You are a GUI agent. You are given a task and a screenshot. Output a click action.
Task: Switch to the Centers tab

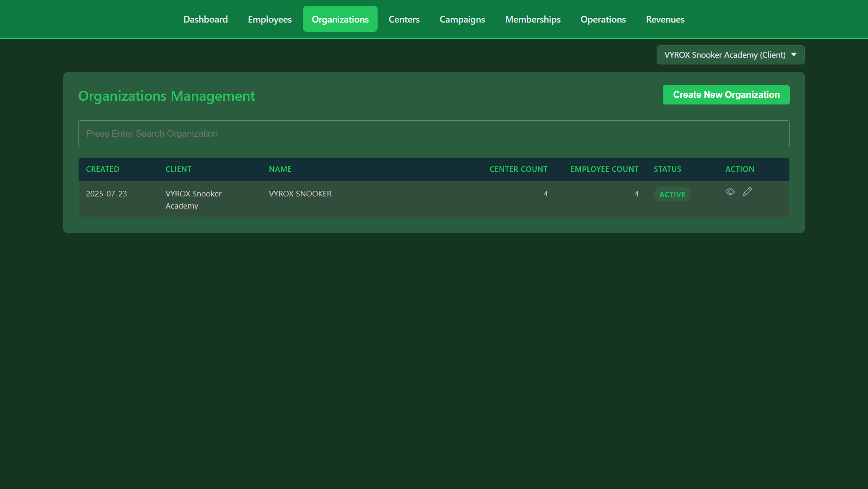pos(404,19)
